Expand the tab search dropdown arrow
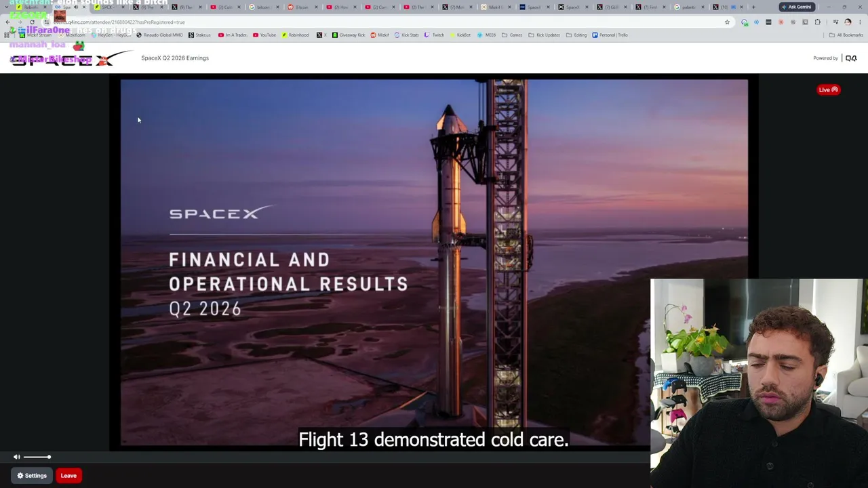This screenshot has height=488, width=868. pyautogui.click(x=7, y=7)
